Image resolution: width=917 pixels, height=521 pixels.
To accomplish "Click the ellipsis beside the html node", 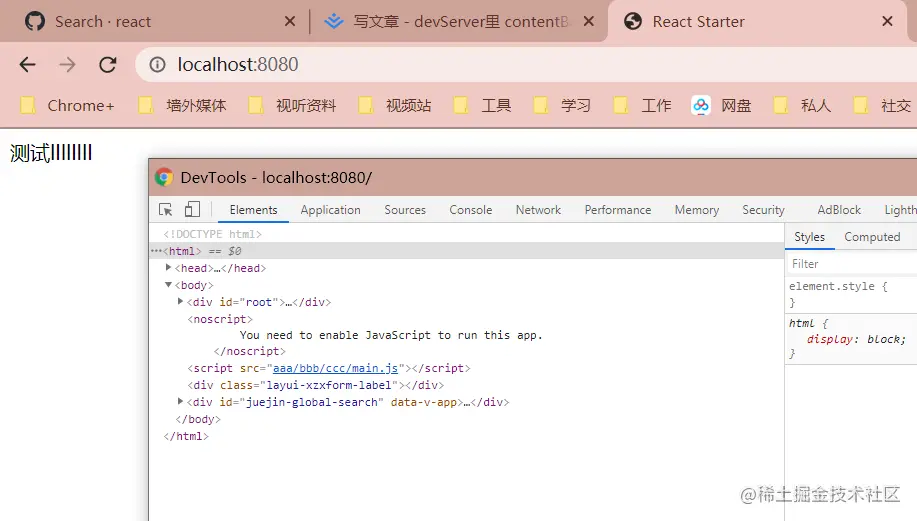I will tap(156, 251).
